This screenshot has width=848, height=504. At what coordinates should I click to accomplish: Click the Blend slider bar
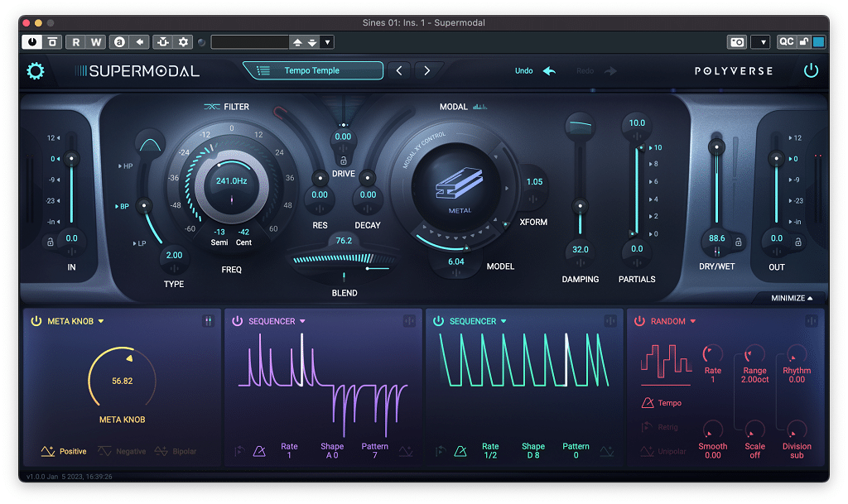(x=344, y=259)
